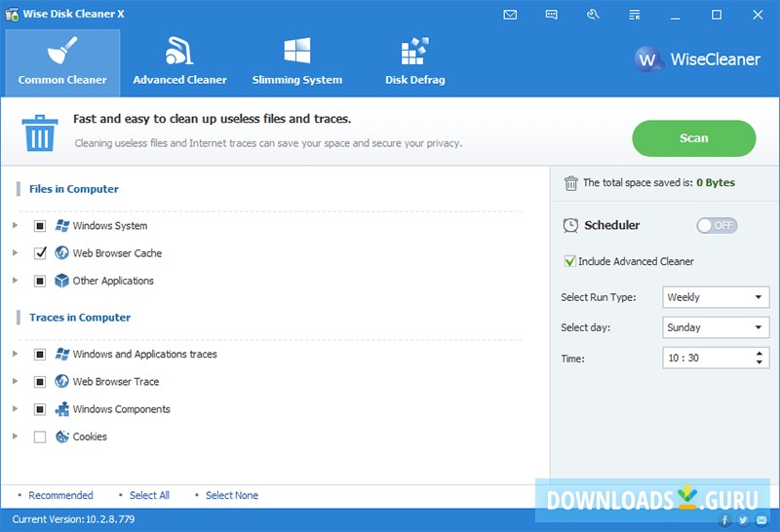
Task: Switch to Advanced Cleaner tab
Action: pos(179,62)
